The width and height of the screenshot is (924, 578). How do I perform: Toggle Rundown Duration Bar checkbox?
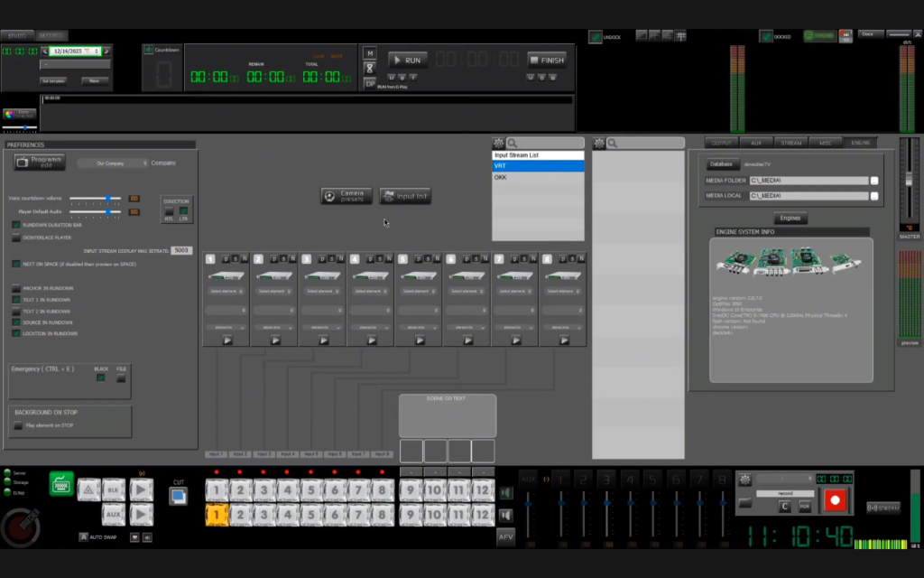16,225
